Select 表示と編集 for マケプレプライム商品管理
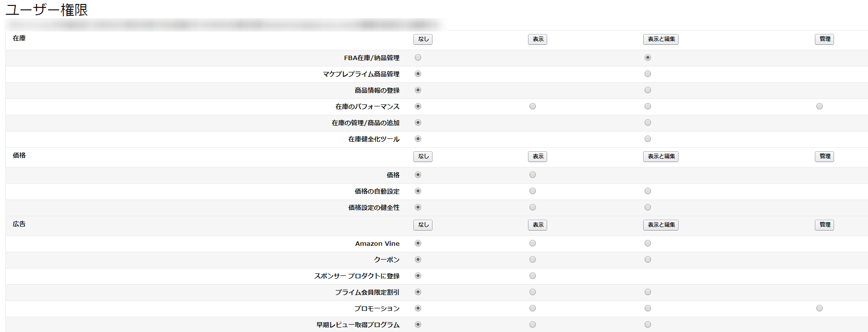 (x=648, y=74)
